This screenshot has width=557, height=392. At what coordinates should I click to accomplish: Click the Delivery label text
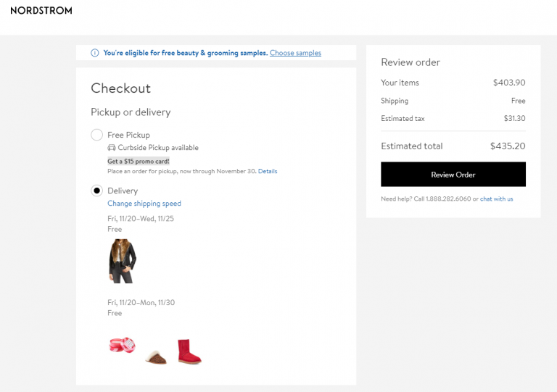[x=123, y=191]
